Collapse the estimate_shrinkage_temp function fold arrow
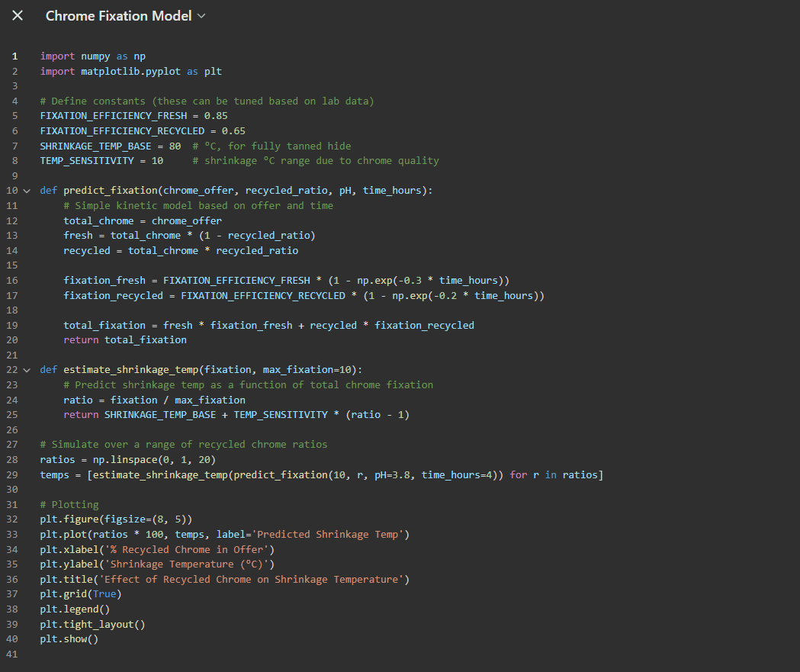 click(x=27, y=370)
